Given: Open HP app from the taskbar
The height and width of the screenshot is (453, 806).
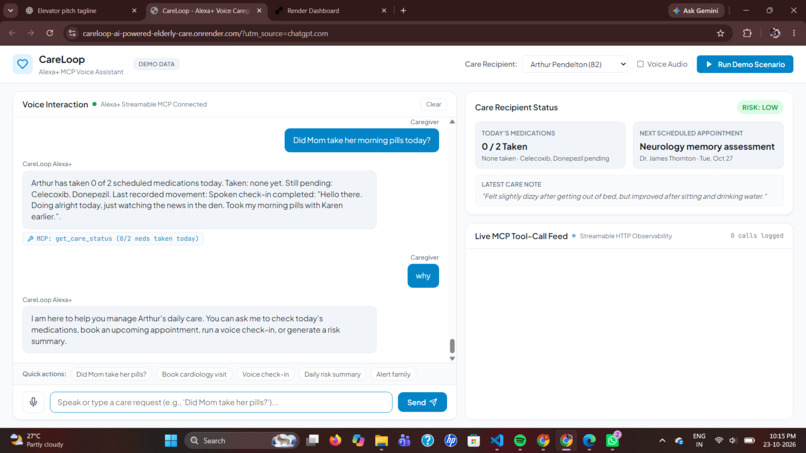Looking at the screenshot, I should [x=451, y=440].
